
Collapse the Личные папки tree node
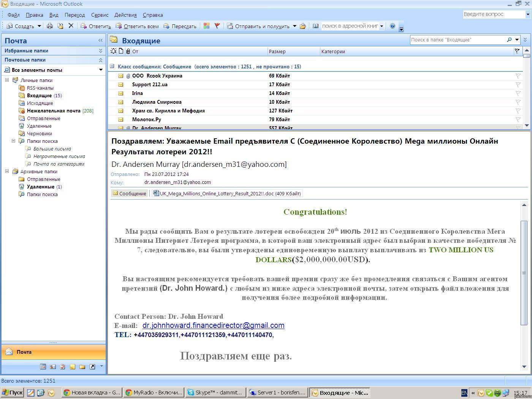tap(7, 80)
